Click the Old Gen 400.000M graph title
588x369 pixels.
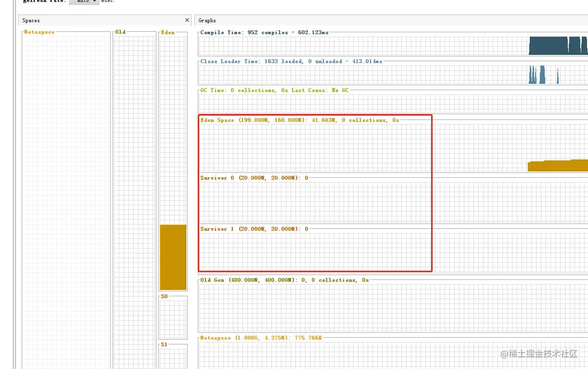click(284, 280)
